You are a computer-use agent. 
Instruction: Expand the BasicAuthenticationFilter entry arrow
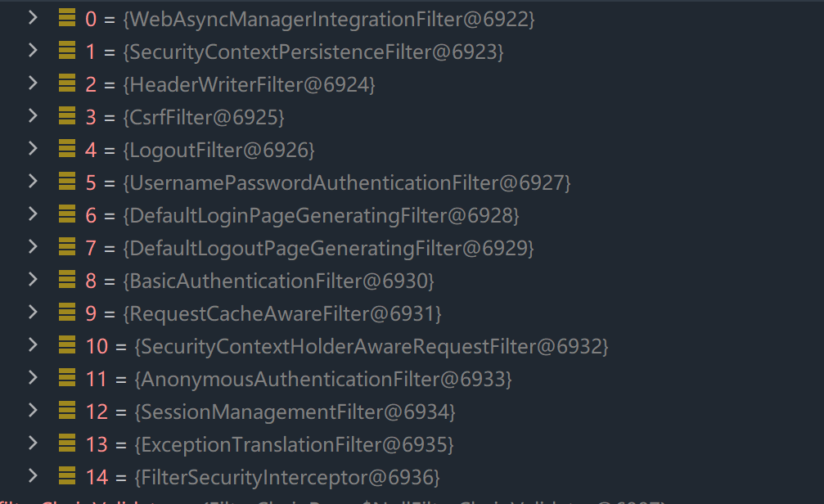pos(33,280)
